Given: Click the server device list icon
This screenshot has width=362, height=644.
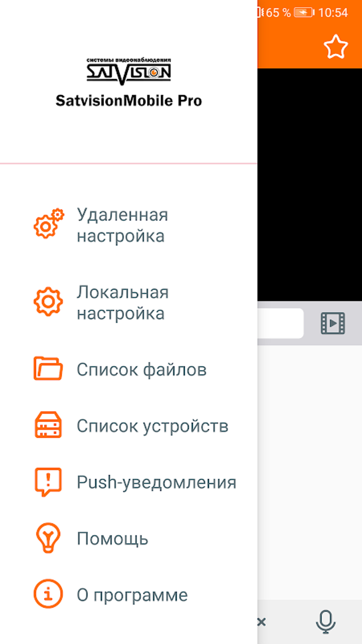Looking at the screenshot, I should pos(48,424).
